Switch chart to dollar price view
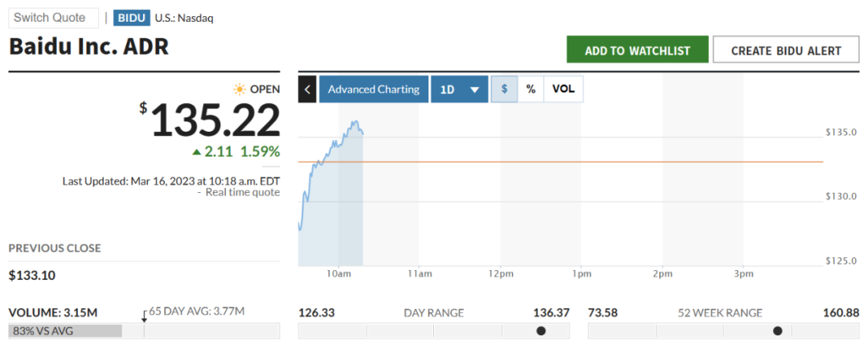 coord(504,89)
